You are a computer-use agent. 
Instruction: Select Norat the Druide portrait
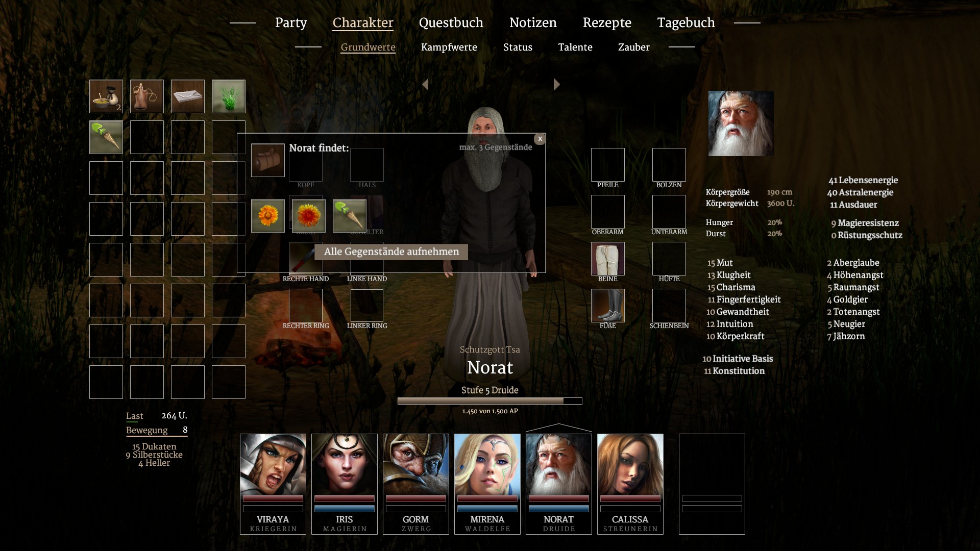click(x=559, y=484)
